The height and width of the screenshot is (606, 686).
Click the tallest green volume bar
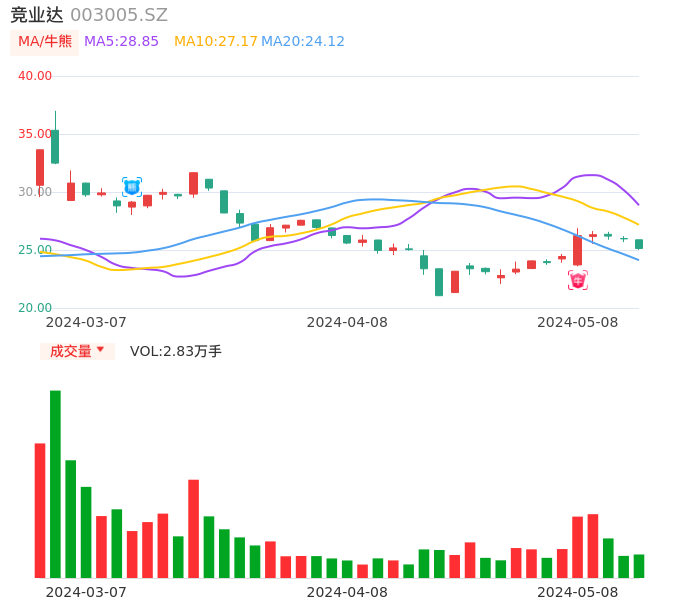click(56, 484)
